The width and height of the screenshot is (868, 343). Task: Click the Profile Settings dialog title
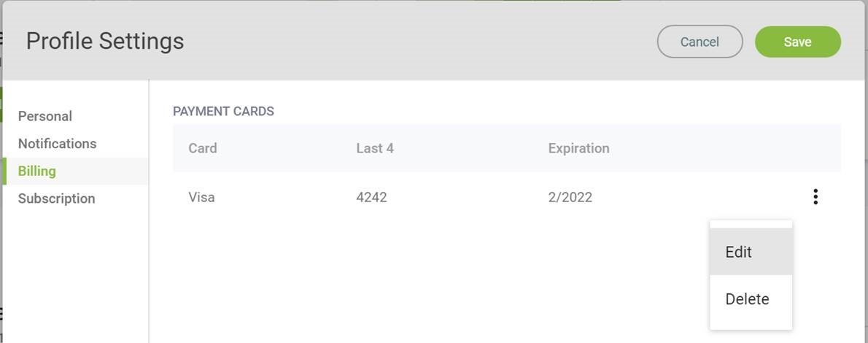tap(105, 42)
